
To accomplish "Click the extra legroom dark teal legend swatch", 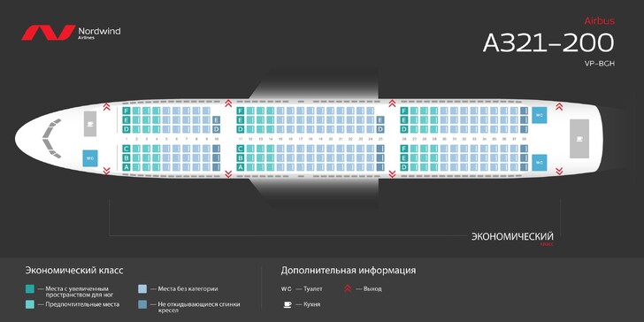I will click(29, 289).
